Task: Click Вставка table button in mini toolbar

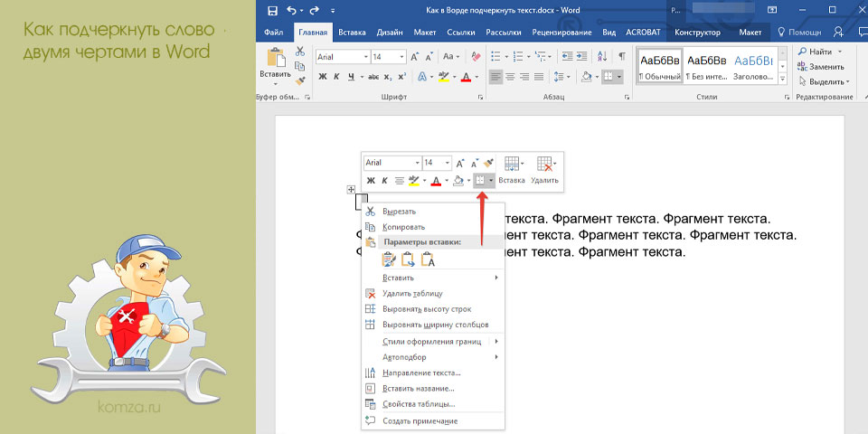Action: click(512, 171)
